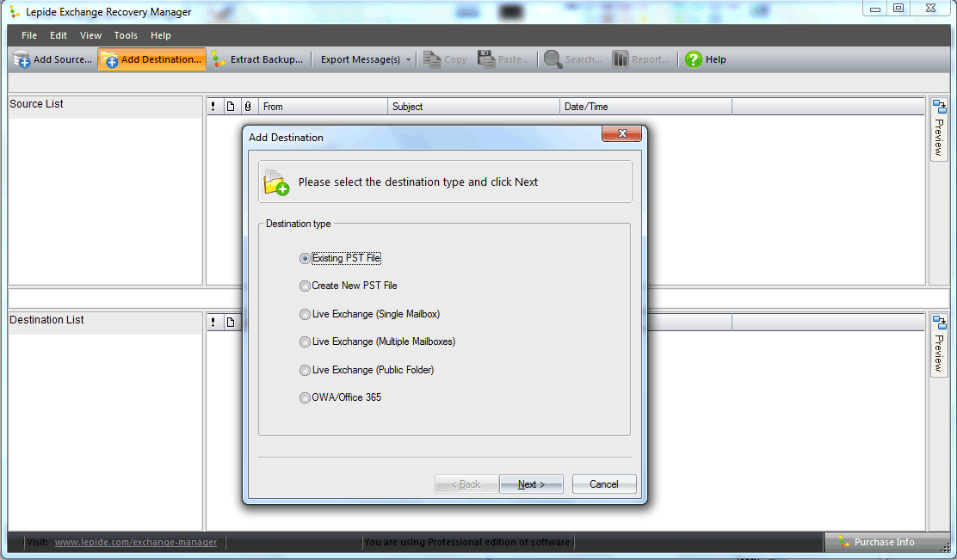Open the Tools menu
This screenshot has height=560, width=957.
[126, 35]
